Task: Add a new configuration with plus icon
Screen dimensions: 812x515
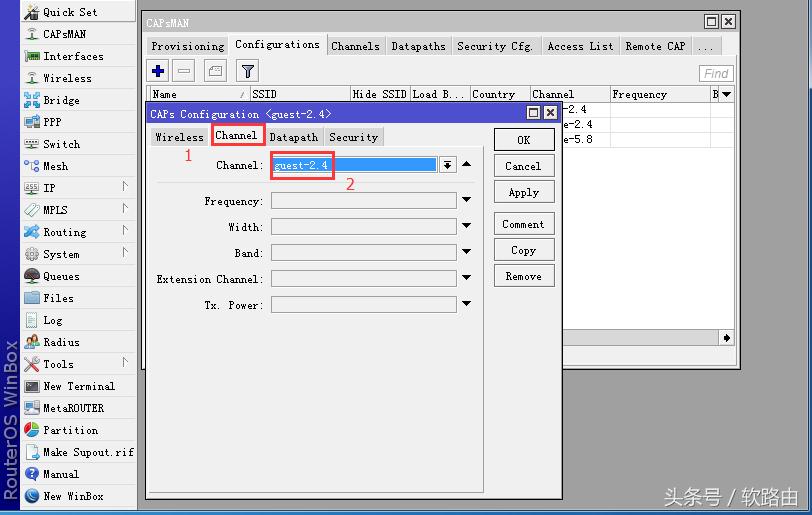Action: coord(158,71)
